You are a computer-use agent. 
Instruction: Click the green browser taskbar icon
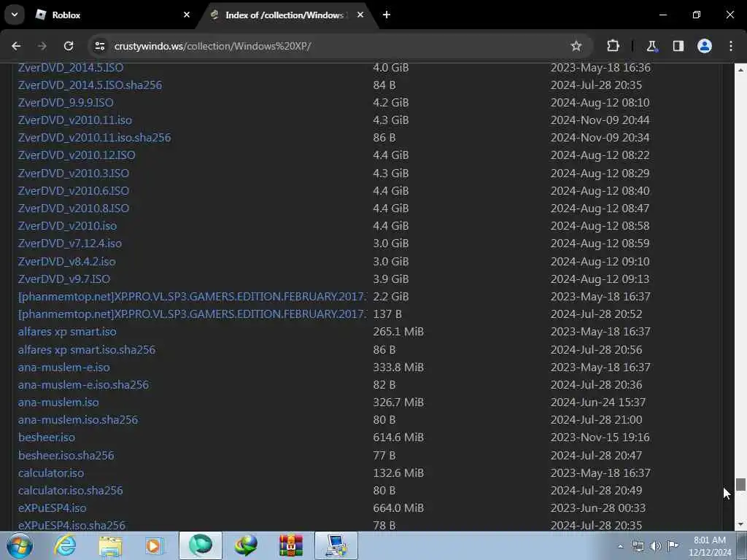coord(201,545)
